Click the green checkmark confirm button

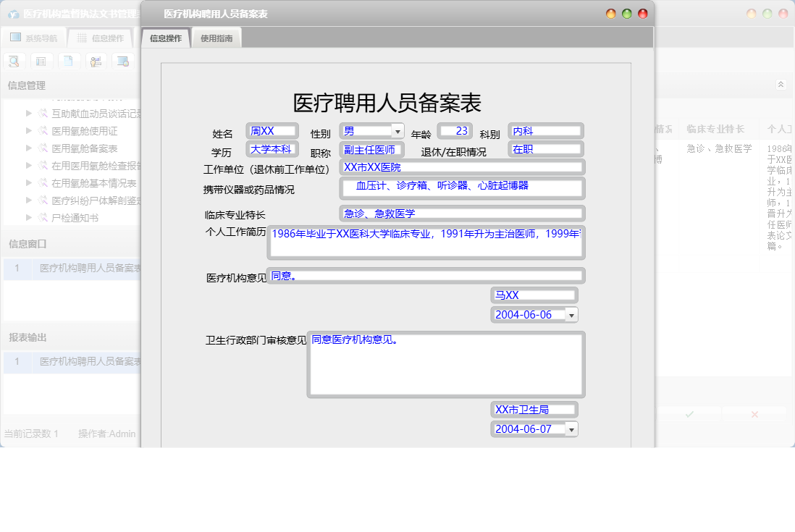[690, 413]
